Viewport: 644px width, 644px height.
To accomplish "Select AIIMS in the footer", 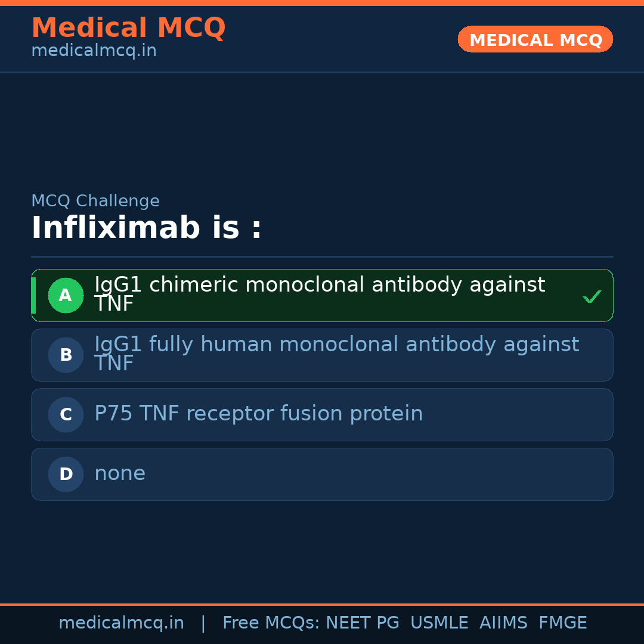I will pyautogui.click(x=503, y=623).
